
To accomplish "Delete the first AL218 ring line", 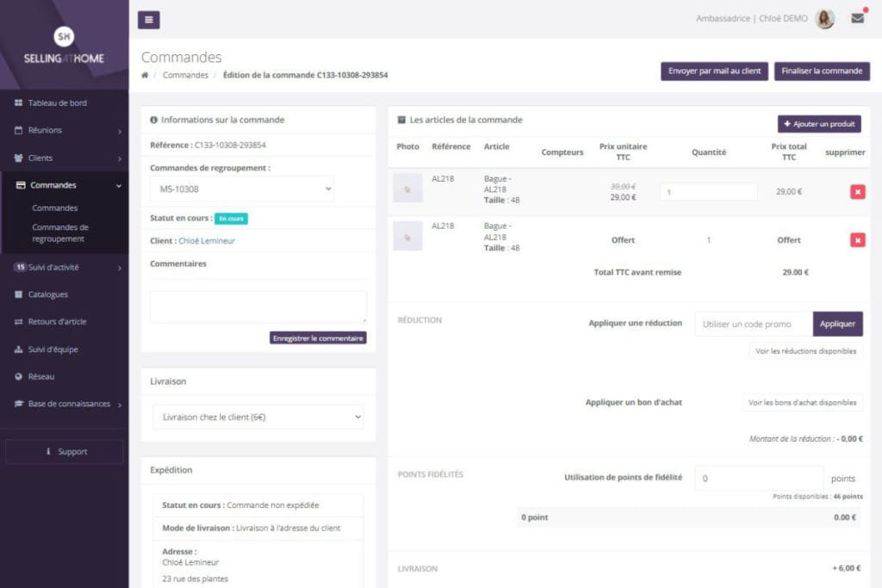I will (857, 192).
